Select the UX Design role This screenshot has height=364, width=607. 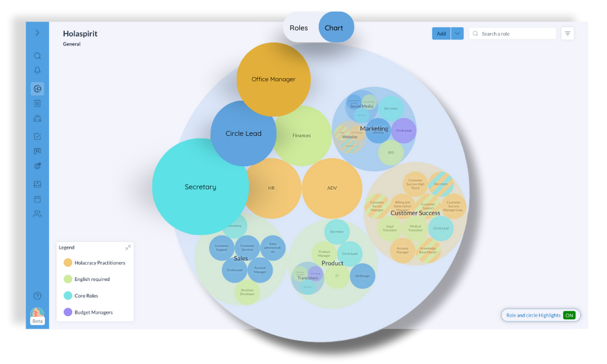[x=362, y=276]
